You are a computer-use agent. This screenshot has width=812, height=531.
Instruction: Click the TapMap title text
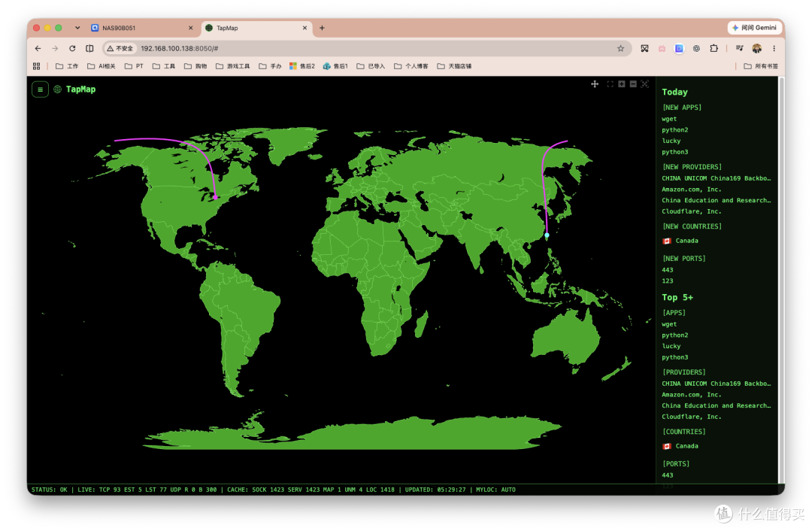coord(80,89)
